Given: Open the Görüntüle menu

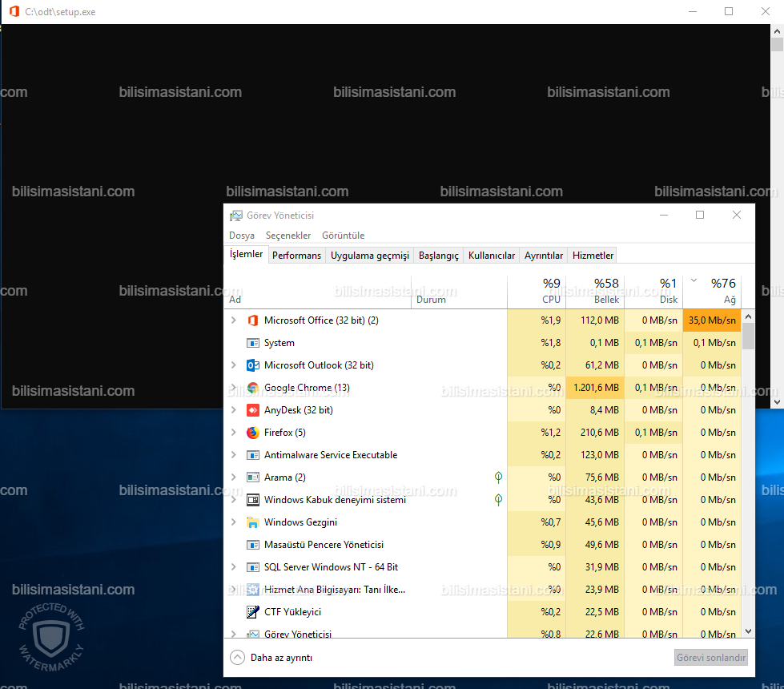Looking at the screenshot, I should pyautogui.click(x=343, y=236).
